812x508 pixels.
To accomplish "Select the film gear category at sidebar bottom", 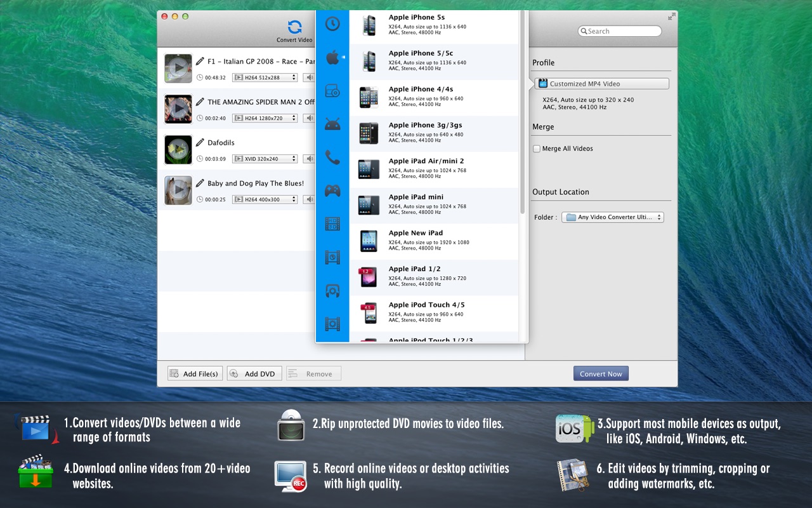I will 332,324.
